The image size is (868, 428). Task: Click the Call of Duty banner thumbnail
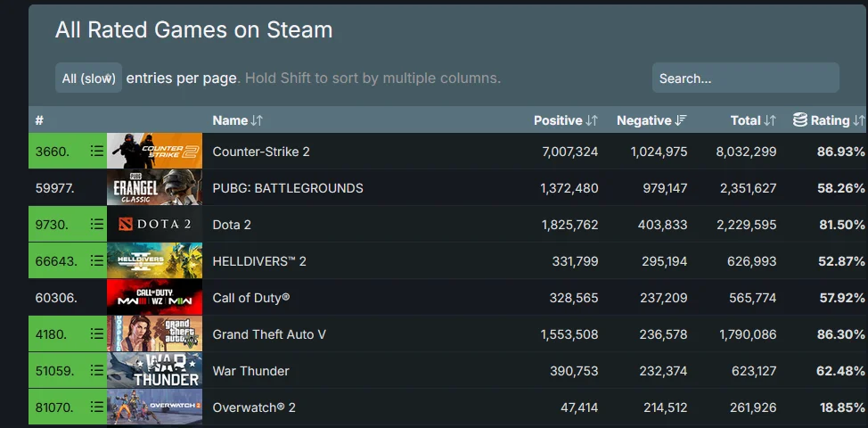pos(154,298)
